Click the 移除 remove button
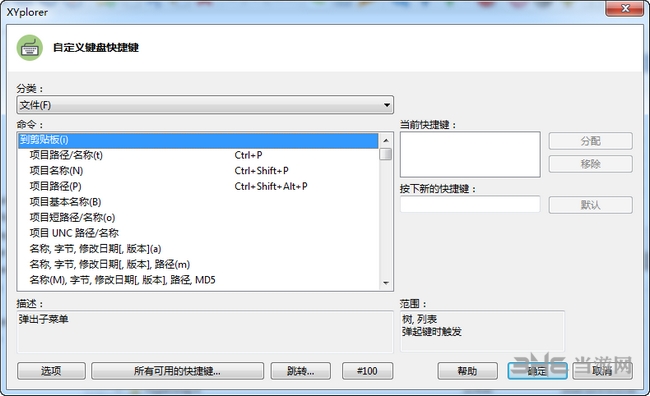The width and height of the screenshot is (650, 396). [x=591, y=164]
